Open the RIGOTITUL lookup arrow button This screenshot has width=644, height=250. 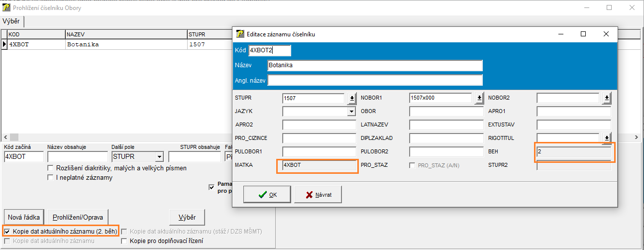click(606, 138)
